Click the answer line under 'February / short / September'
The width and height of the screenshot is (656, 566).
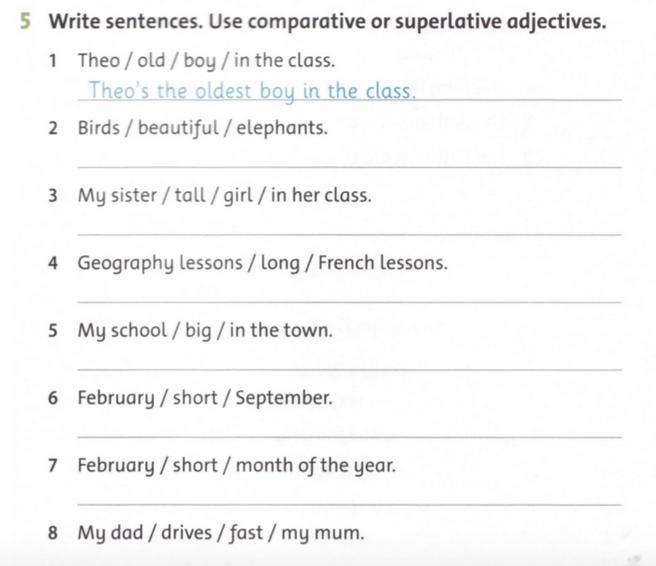(348, 435)
